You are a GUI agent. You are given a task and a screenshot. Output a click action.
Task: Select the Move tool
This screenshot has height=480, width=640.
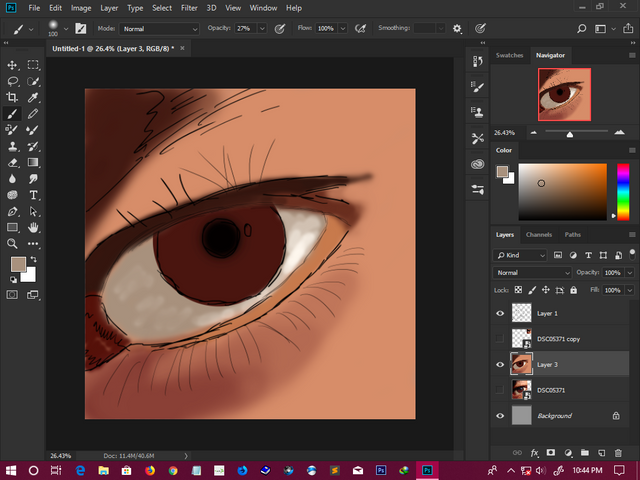click(x=12, y=65)
